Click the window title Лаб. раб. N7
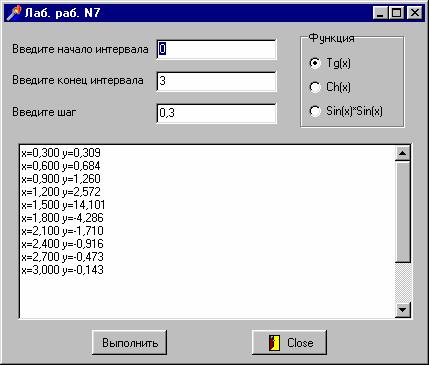The width and height of the screenshot is (429, 365). [x=63, y=13]
